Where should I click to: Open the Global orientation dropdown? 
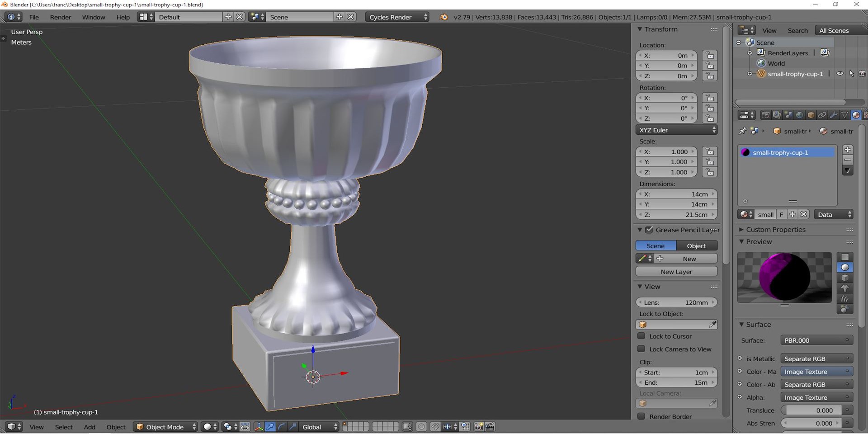click(320, 427)
